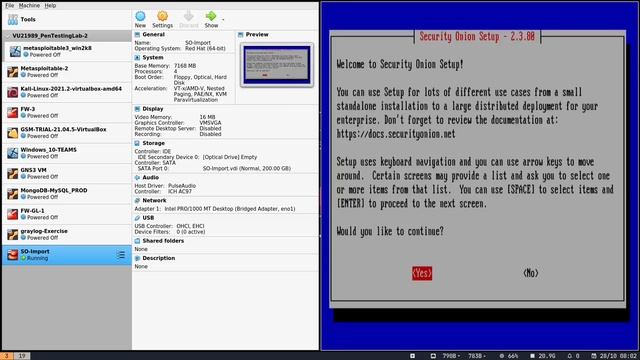Click the 'Running' status under SO-Import
Screen dimensions: 640x360
(x=37, y=258)
